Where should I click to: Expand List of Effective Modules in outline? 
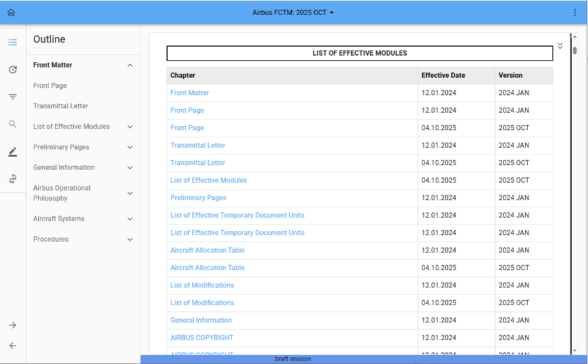point(130,127)
